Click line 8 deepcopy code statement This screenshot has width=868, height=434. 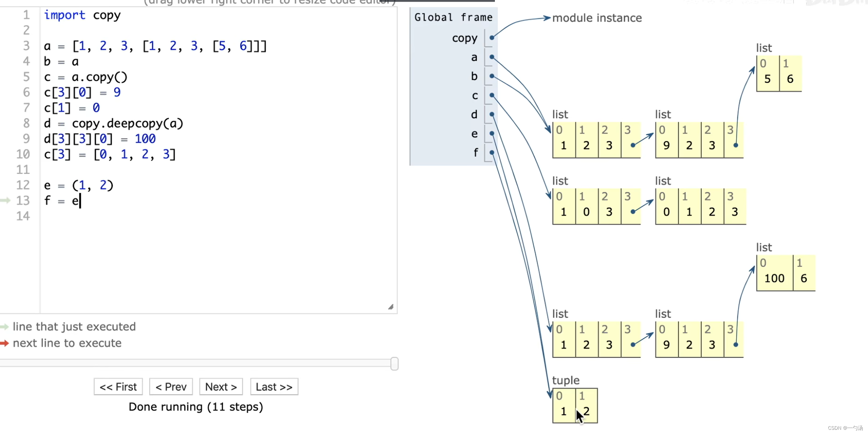114,123
